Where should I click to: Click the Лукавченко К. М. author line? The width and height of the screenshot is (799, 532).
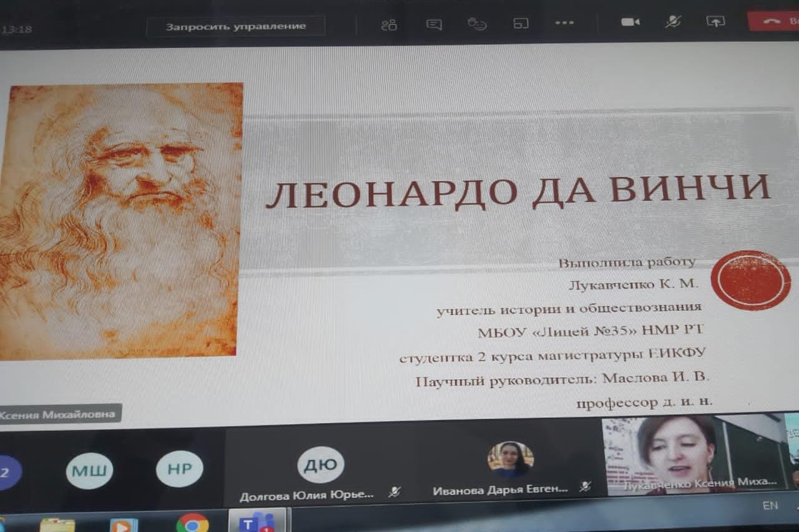[633, 285]
